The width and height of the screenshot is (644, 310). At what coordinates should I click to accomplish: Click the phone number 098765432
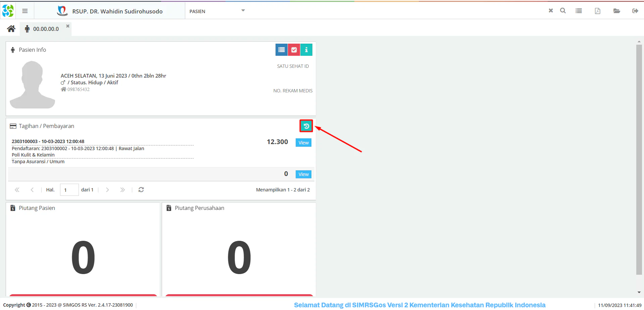pyautogui.click(x=79, y=89)
